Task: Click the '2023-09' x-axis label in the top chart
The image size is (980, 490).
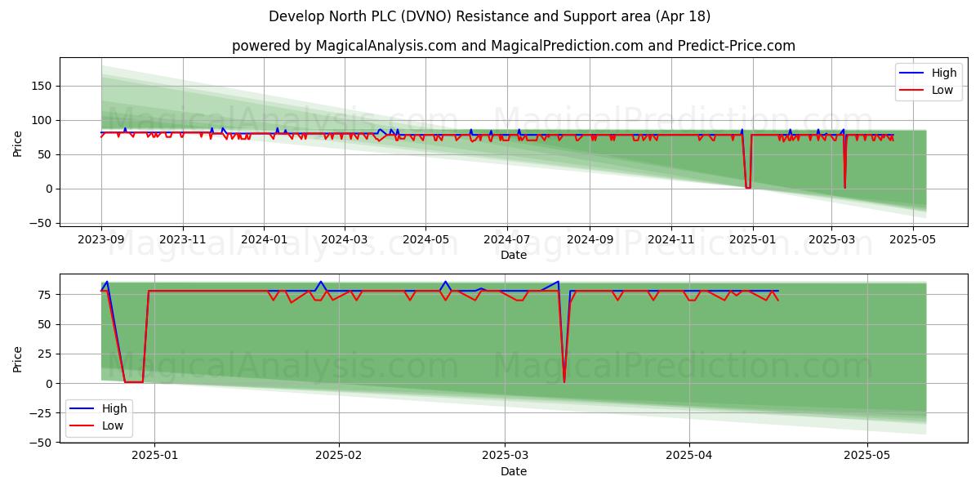Action: pos(101,242)
